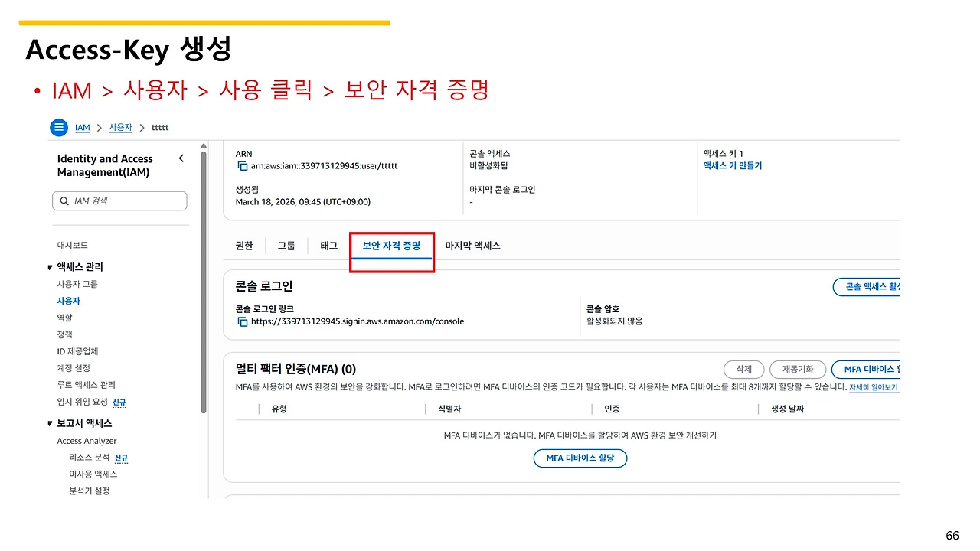This screenshot has width=980, height=551.
Task: Open the 그룹 tab
Action: click(x=286, y=246)
